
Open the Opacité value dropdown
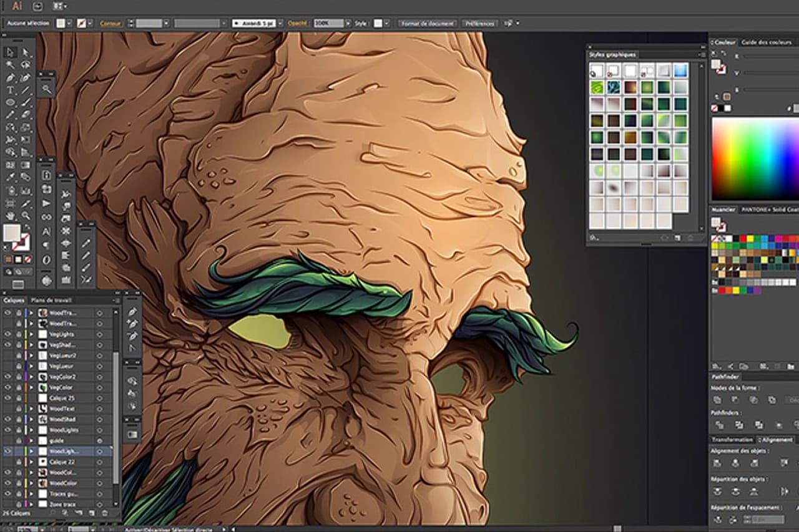pyautogui.click(x=348, y=23)
